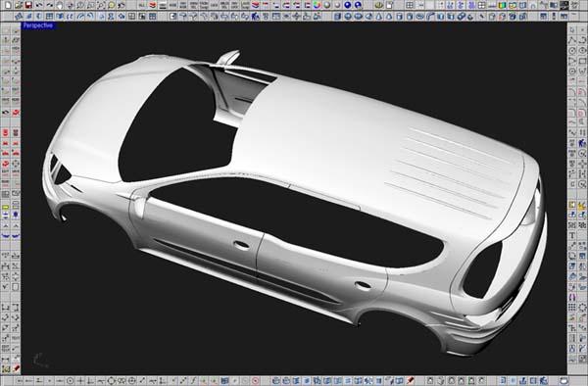Open a file with the folder icon

(x=18, y=5)
